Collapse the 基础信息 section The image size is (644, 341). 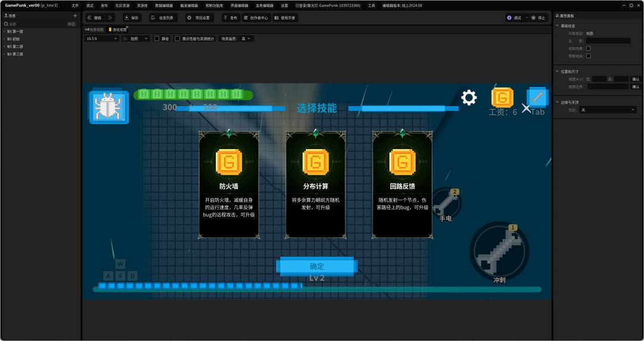point(558,26)
